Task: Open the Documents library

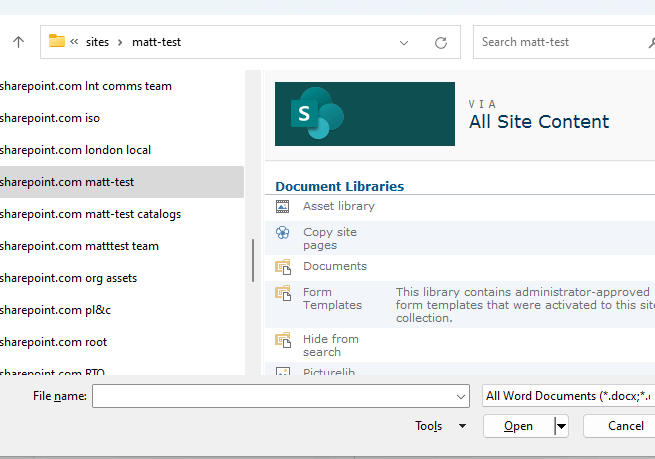Action: (x=335, y=266)
